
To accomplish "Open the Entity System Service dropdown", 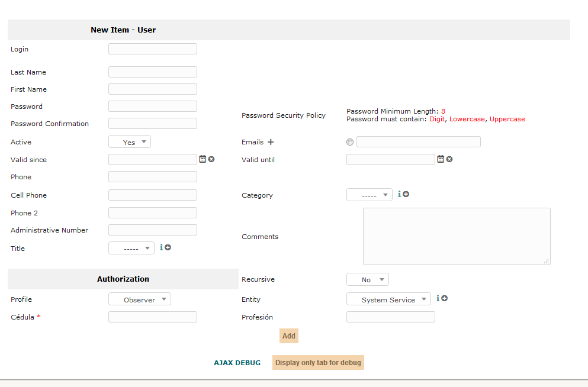I will tap(388, 299).
